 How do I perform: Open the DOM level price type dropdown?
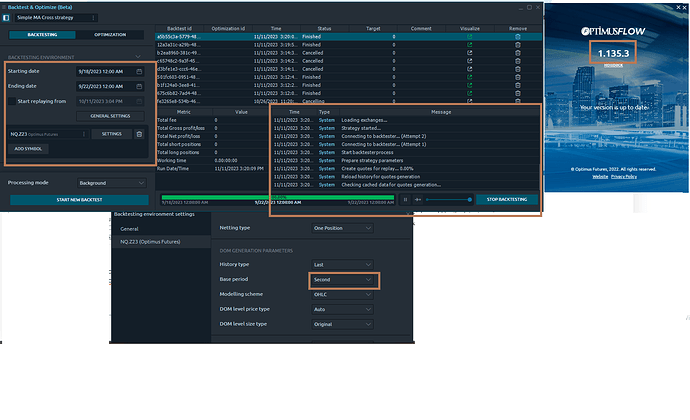342,309
